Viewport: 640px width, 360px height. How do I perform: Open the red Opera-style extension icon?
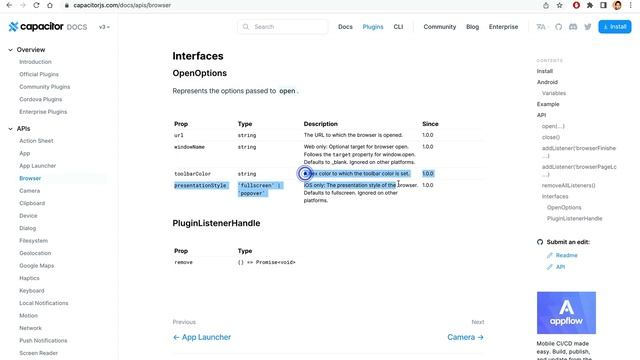(x=576, y=5)
